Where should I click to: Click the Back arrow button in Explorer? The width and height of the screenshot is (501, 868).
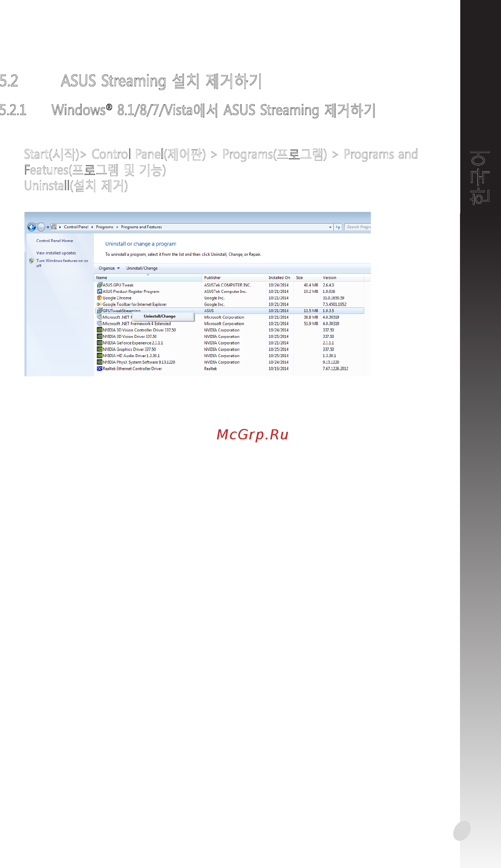coord(32,227)
